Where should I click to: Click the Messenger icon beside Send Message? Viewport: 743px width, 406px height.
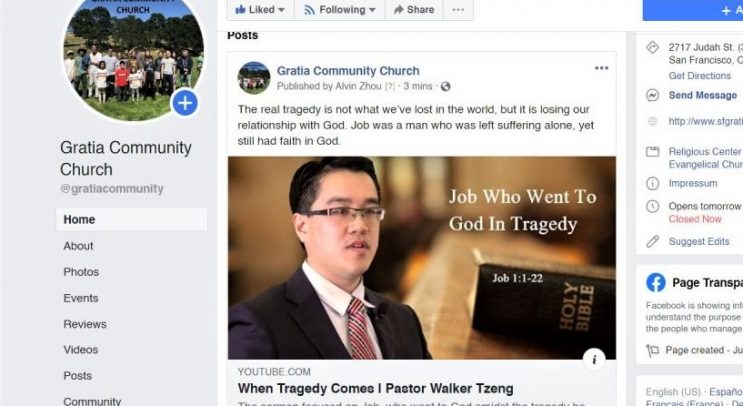click(x=652, y=95)
